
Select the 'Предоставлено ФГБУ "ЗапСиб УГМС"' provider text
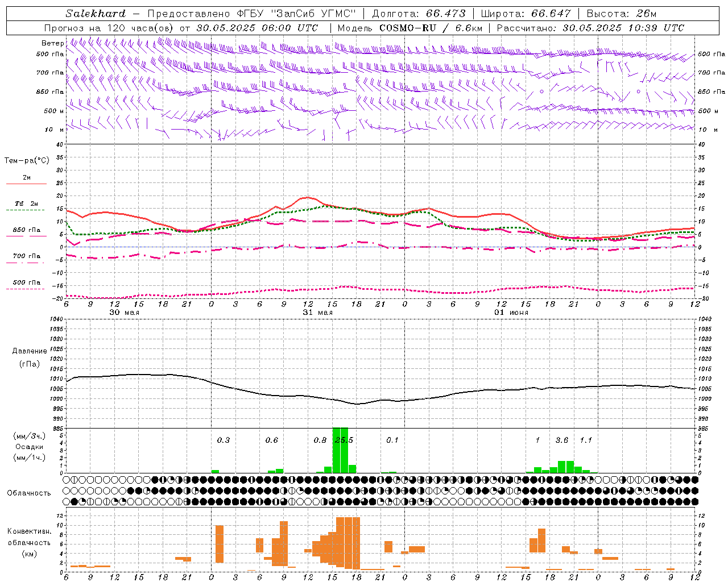(251, 14)
